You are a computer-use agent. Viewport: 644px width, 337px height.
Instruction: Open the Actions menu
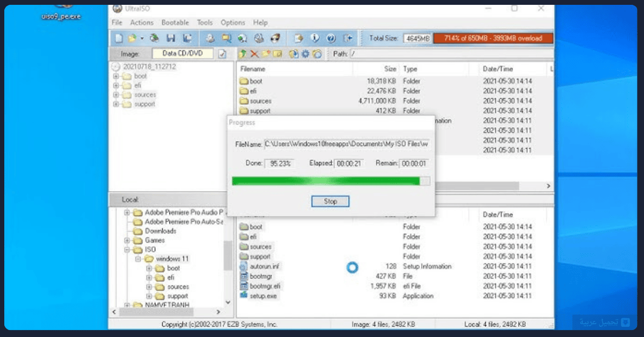pyautogui.click(x=142, y=23)
